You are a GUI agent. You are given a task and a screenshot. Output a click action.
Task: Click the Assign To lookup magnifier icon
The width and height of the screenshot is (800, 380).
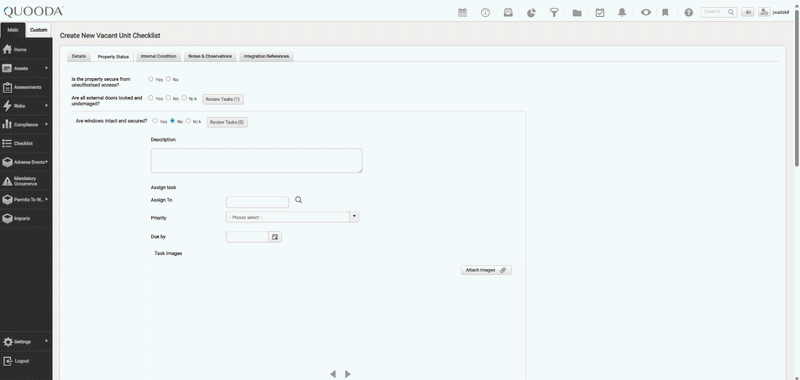pyautogui.click(x=298, y=200)
